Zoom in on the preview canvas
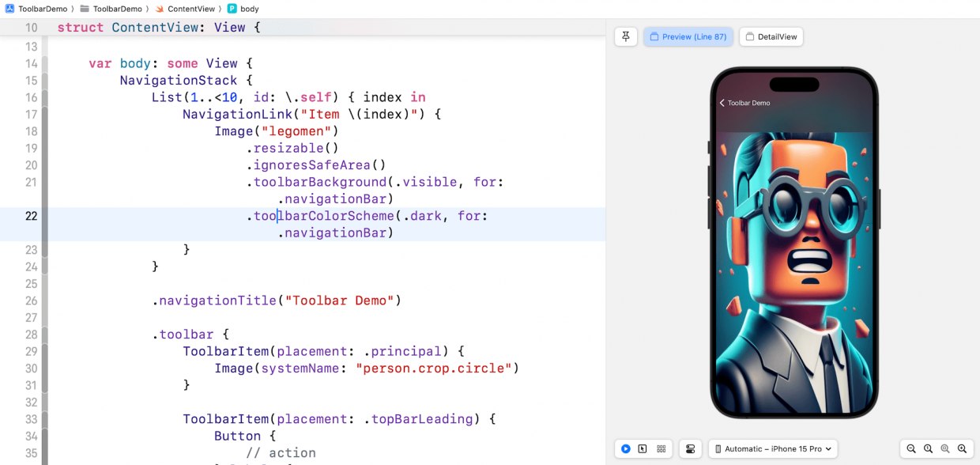Viewport: 980px width, 465px height. click(963, 448)
